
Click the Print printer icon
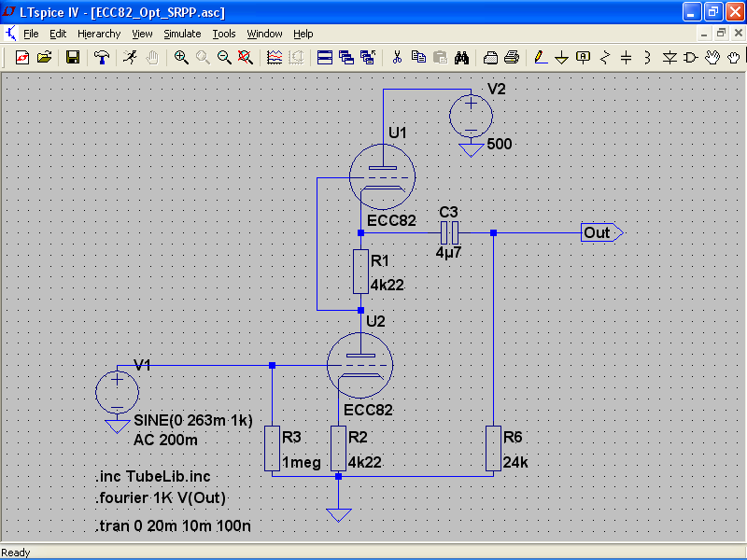[512, 58]
